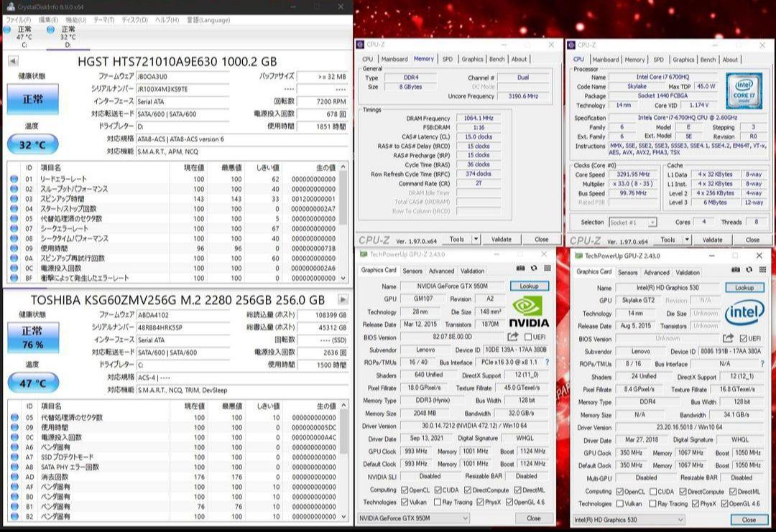
Task: Click BIOS save icon in Intel GPU-Z
Action: coord(728,338)
